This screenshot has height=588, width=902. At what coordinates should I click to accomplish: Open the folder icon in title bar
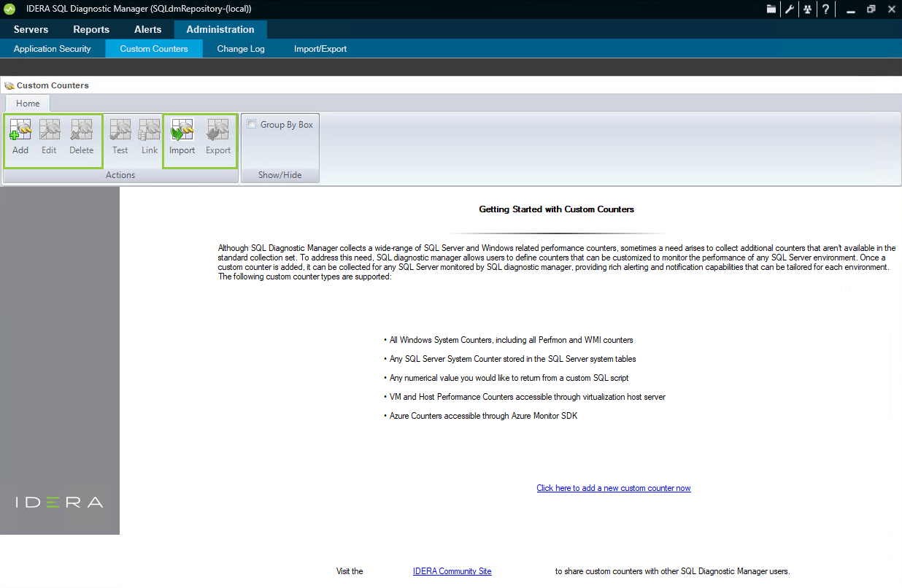772,9
